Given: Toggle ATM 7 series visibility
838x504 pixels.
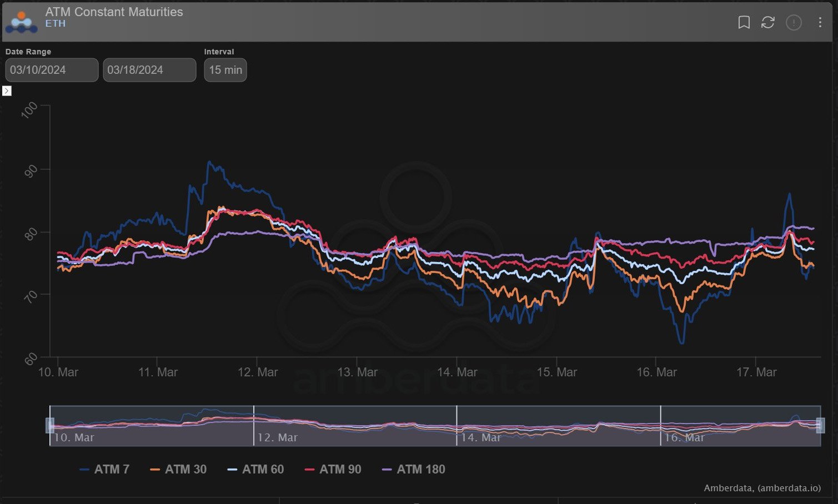Looking at the screenshot, I should tap(104, 470).
